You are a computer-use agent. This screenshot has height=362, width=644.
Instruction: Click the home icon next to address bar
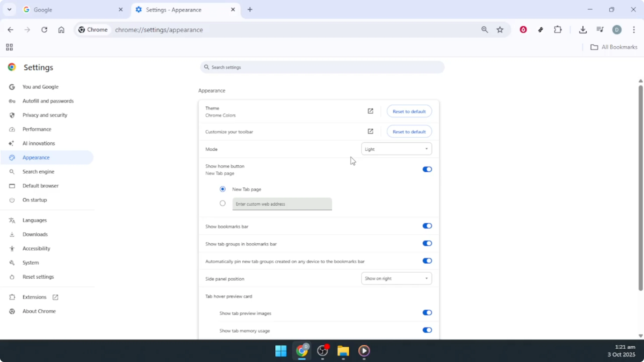coord(61,30)
